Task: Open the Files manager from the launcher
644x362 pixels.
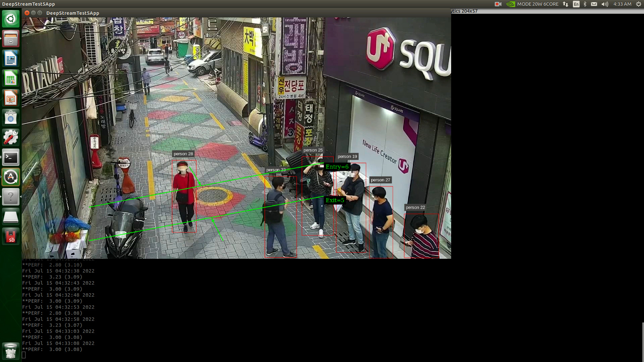Action: pos(11,39)
